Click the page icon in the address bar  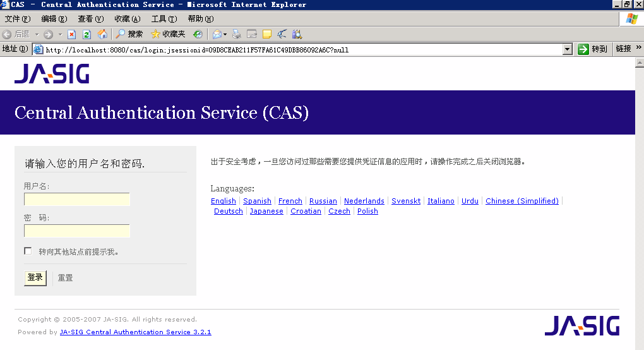pyautogui.click(x=38, y=50)
